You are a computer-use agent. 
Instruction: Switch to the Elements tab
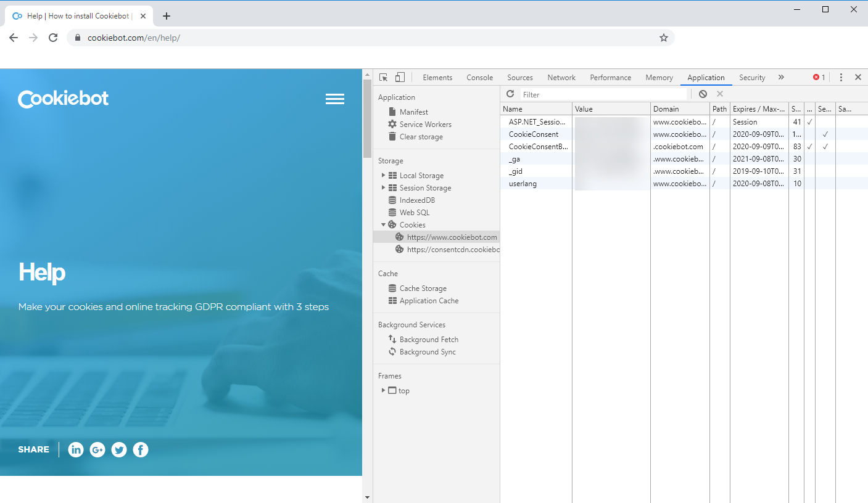437,78
